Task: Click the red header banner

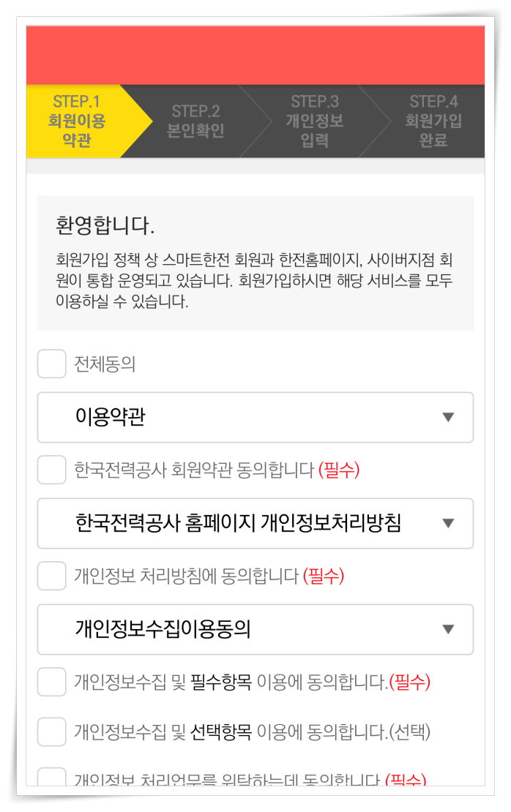Action: pos(255,56)
